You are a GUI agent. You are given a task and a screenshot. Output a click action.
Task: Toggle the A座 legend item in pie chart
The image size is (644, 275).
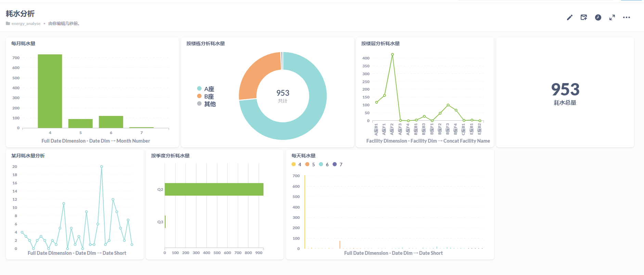206,89
